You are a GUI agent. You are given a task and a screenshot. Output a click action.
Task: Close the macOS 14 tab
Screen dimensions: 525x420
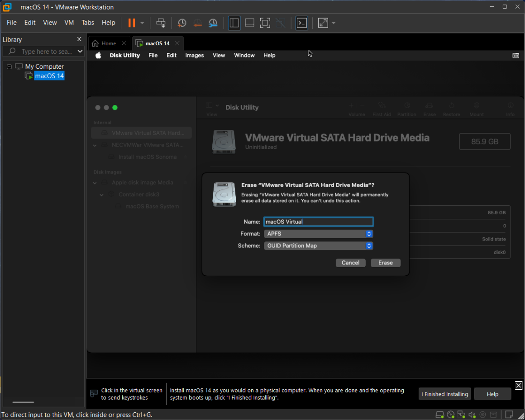pos(177,43)
